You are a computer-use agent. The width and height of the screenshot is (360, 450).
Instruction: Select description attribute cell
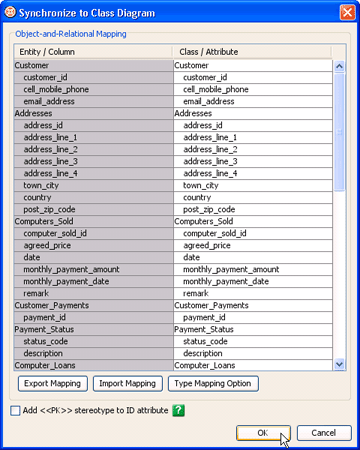[x=253, y=353]
